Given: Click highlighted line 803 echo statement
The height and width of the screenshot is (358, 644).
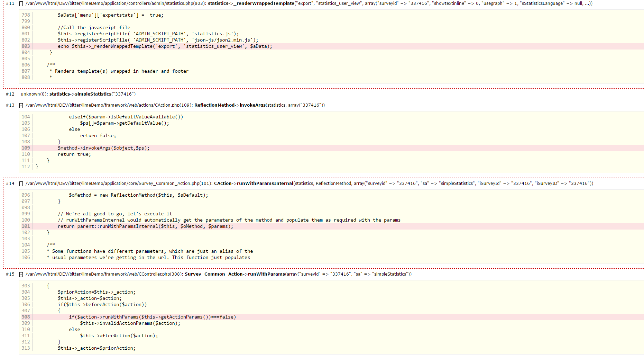Looking at the screenshot, I should point(165,46).
